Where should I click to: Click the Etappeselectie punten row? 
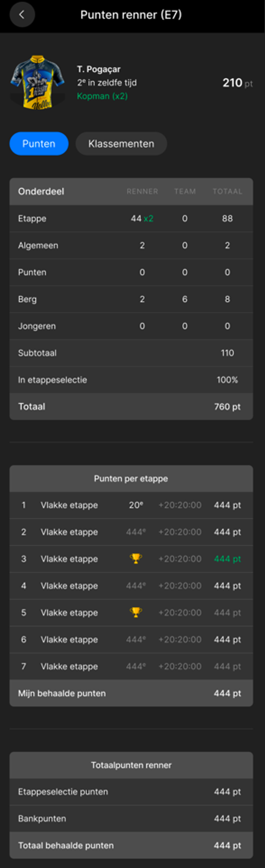131,792
